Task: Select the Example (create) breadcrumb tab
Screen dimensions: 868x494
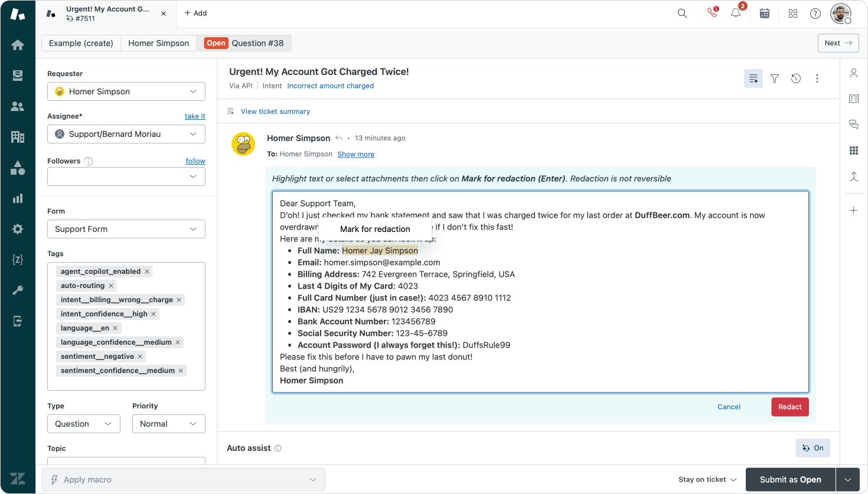Action: tap(81, 43)
